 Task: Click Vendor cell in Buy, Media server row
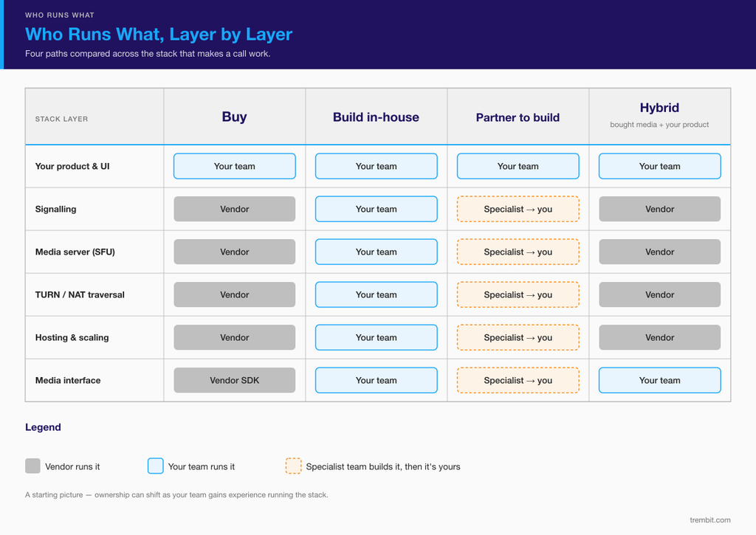click(x=234, y=252)
